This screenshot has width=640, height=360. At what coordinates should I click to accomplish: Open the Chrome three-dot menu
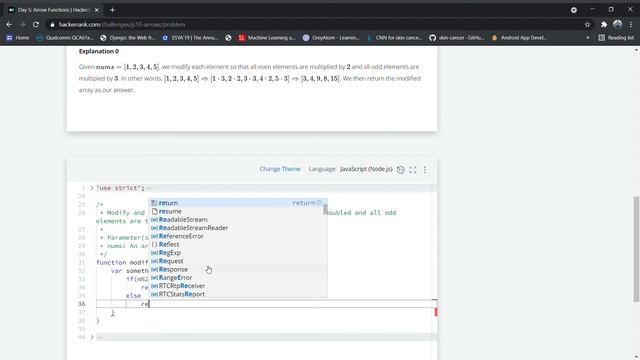[631, 24]
